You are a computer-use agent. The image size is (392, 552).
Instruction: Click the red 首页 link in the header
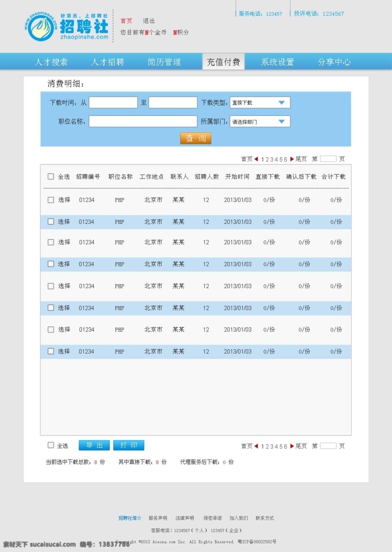(126, 21)
